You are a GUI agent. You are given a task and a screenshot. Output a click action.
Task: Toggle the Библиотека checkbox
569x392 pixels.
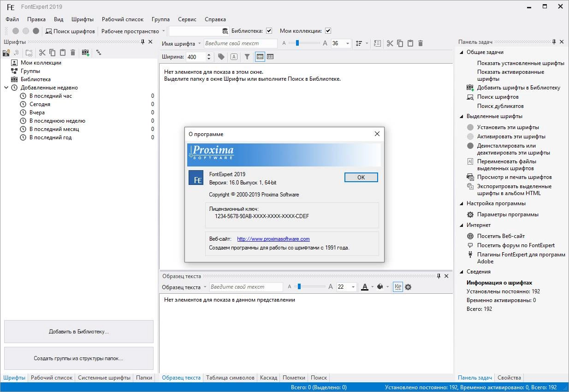269,31
